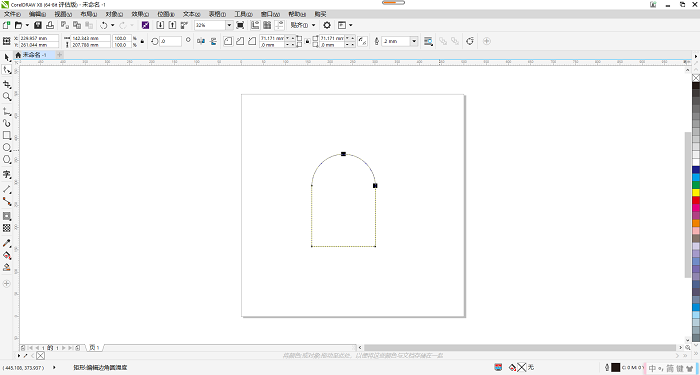Open the zoom level dropdown
The image size is (700, 375).
(x=229, y=25)
